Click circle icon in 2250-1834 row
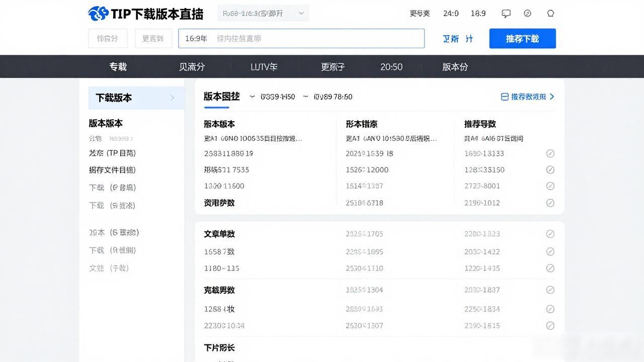 (550, 309)
